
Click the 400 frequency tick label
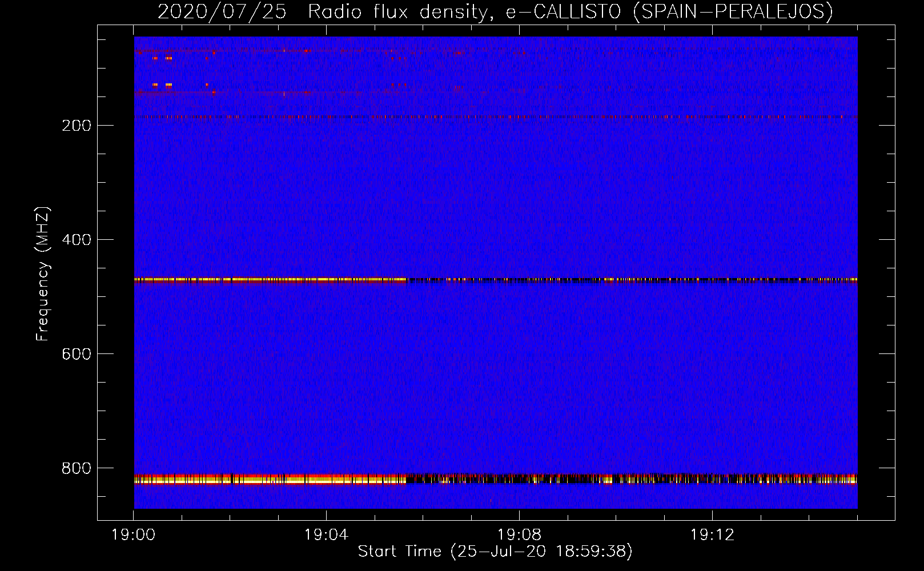pyautogui.click(x=77, y=240)
